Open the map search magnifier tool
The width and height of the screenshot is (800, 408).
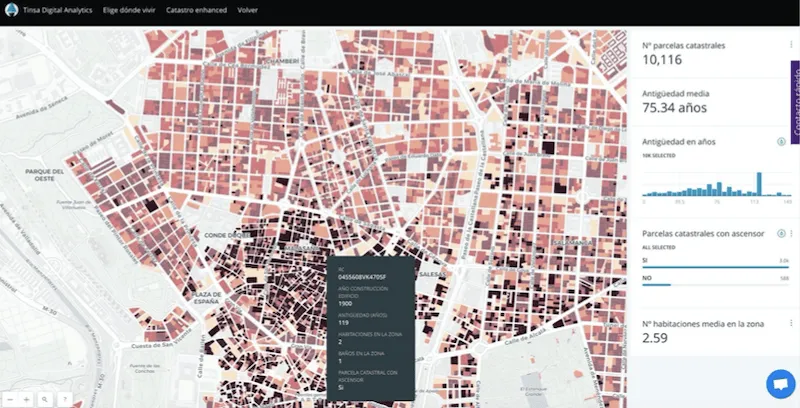46,398
